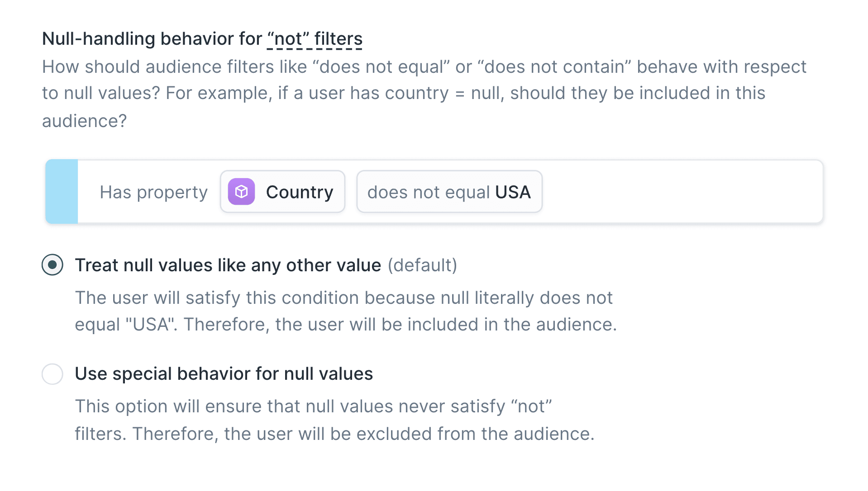Click the dashed-underlined "not" filters text
868x491 pixels.
coord(315,39)
